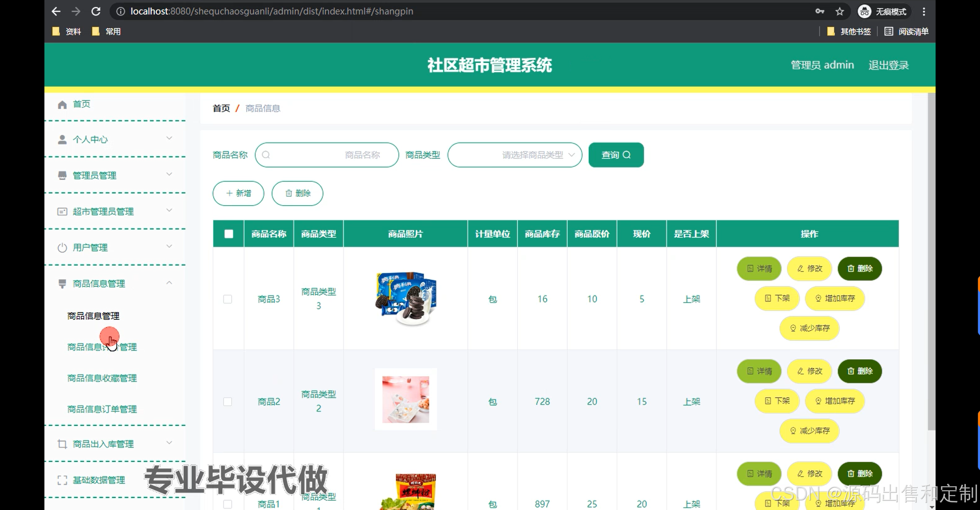Select the checkbox for 商品2 row
The image size is (980, 510).
coord(228,402)
